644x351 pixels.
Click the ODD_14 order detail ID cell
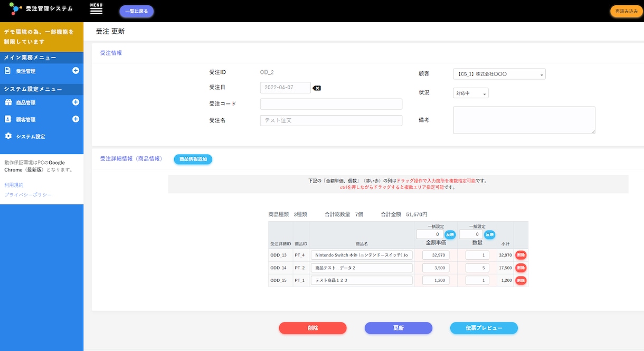pyautogui.click(x=280, y=268)
